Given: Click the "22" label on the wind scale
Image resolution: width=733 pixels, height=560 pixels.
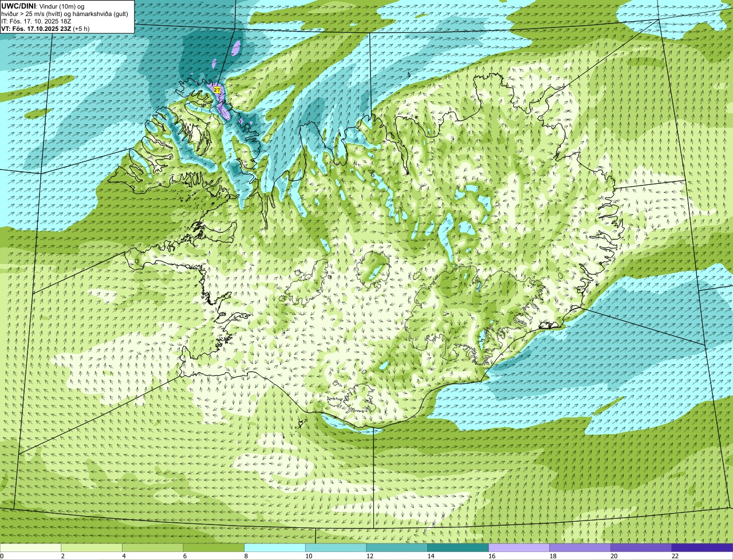Looking at the screenshot, I should [675, 556].
